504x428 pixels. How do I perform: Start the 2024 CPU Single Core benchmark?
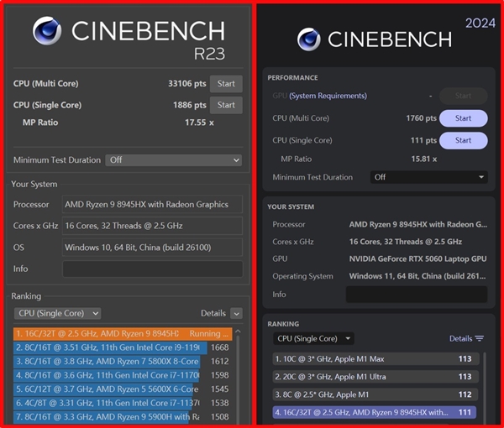coord(463,141)
